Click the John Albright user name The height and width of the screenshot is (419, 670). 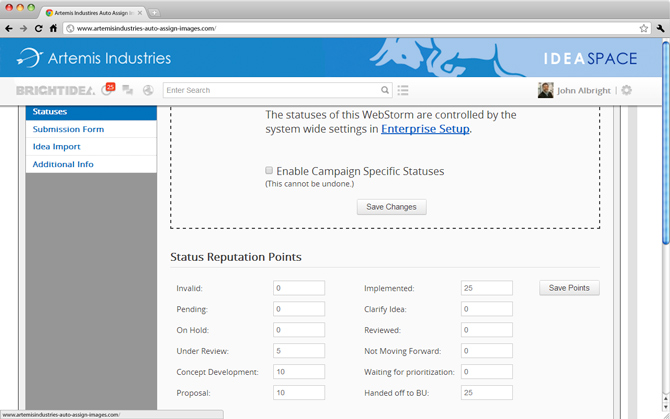(584, 91)
